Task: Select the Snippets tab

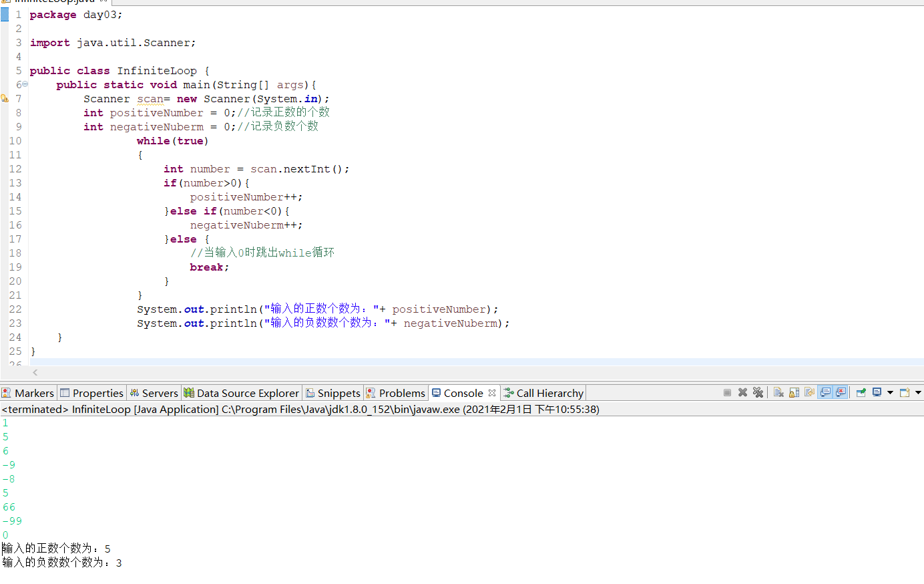Action: pos(333,393)
